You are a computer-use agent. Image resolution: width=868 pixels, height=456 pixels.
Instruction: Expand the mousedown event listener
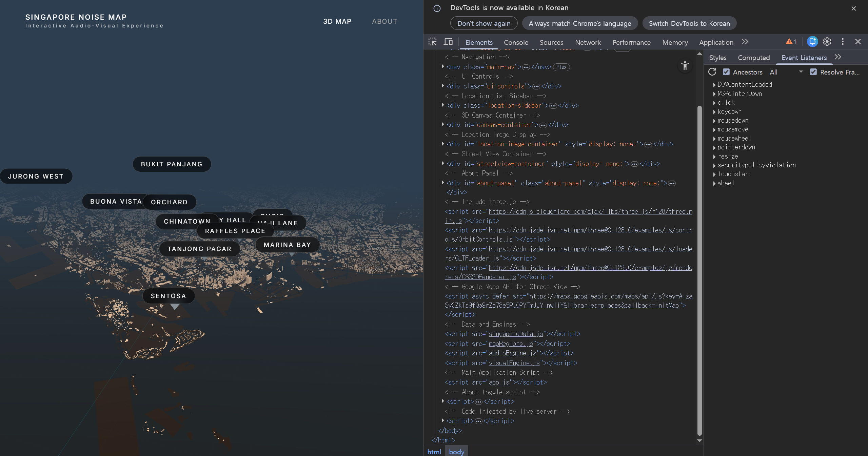coord(715,120)
